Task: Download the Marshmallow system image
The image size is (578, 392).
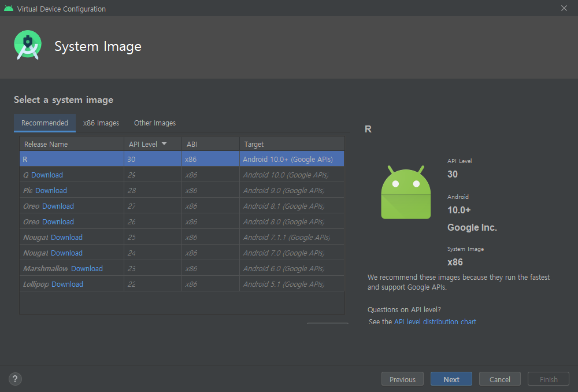Action: pyautogui.click(x=87, y=268)
